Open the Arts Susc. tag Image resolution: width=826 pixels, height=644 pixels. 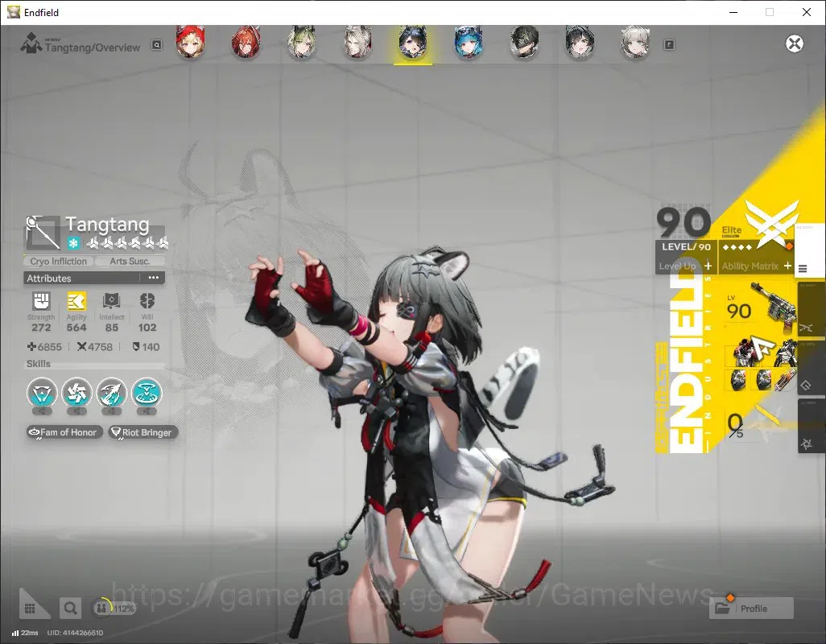coord(130,261)
